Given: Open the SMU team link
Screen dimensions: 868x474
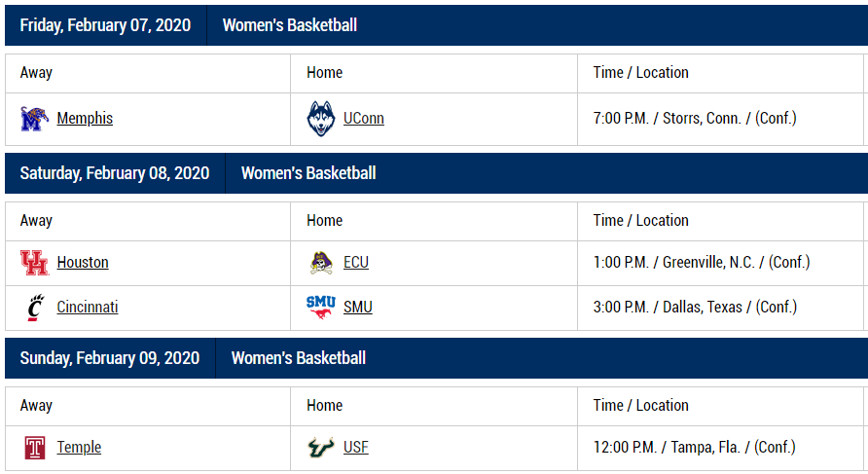Looking at the screenshot, I should (358, 308).
